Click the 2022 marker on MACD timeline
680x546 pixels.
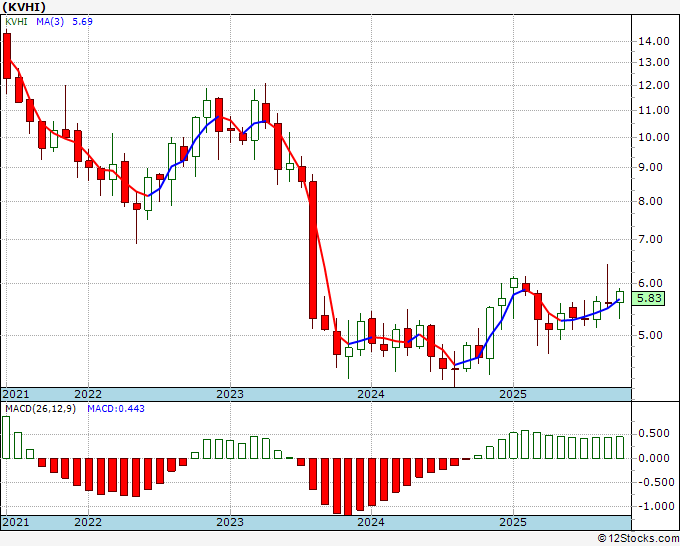pos(88,522)
